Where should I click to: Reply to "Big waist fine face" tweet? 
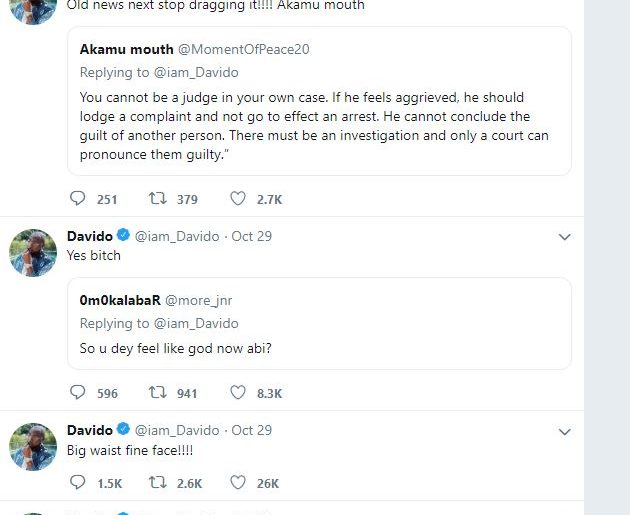[79, 483]
